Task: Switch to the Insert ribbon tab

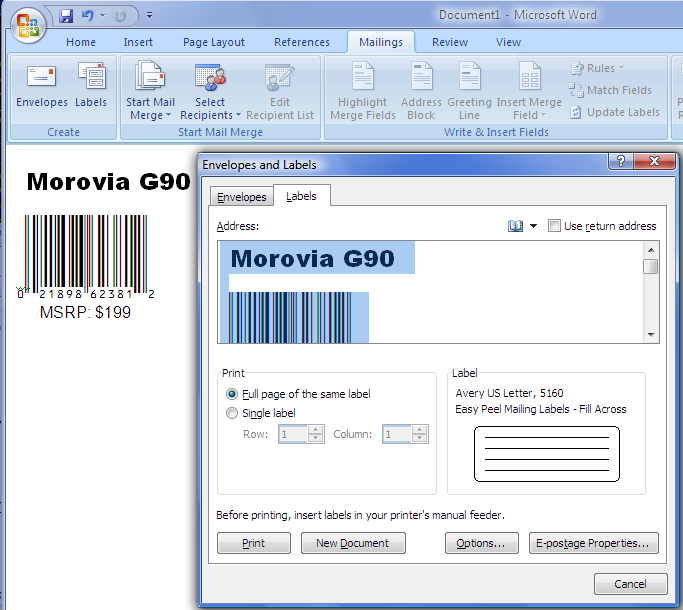Action: [138, 42]
